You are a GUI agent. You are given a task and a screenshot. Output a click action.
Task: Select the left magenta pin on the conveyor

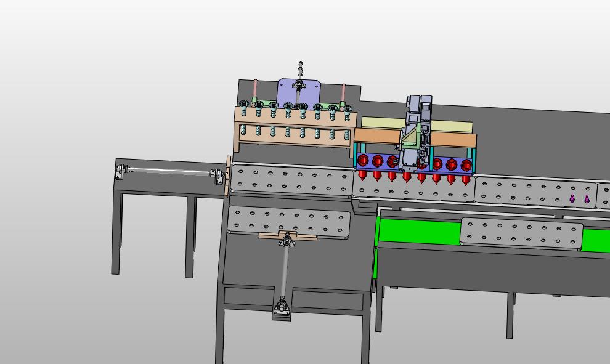pyautogui.click(x=572, y=198)
